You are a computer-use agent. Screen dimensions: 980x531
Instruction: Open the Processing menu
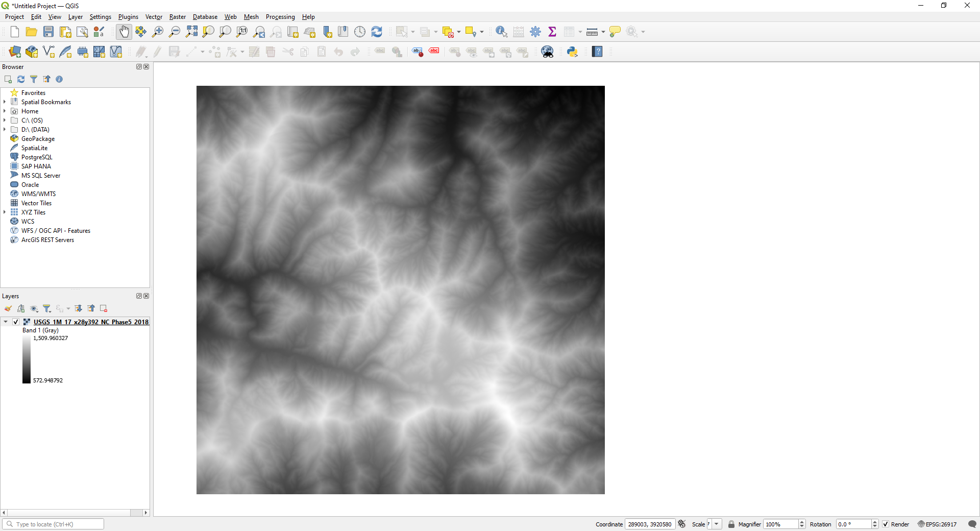click(x=280, y=17)
